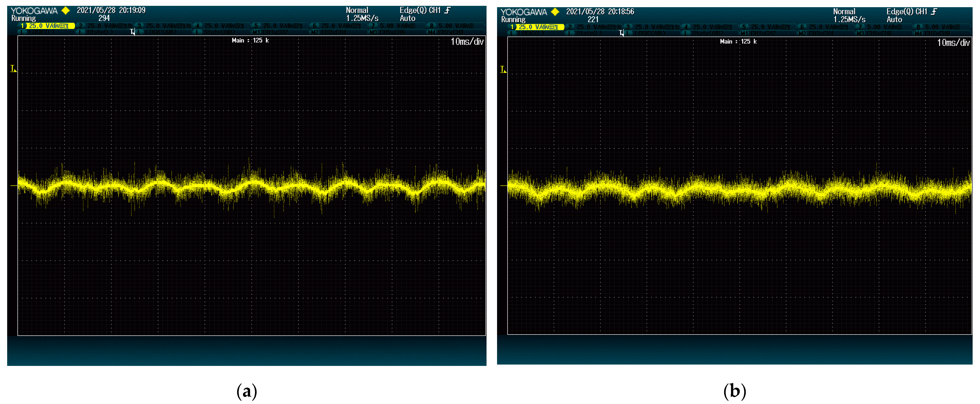Screen dimensions: 980x404
Task: Click the Running status text in left screen
Action: coord(24,18)
